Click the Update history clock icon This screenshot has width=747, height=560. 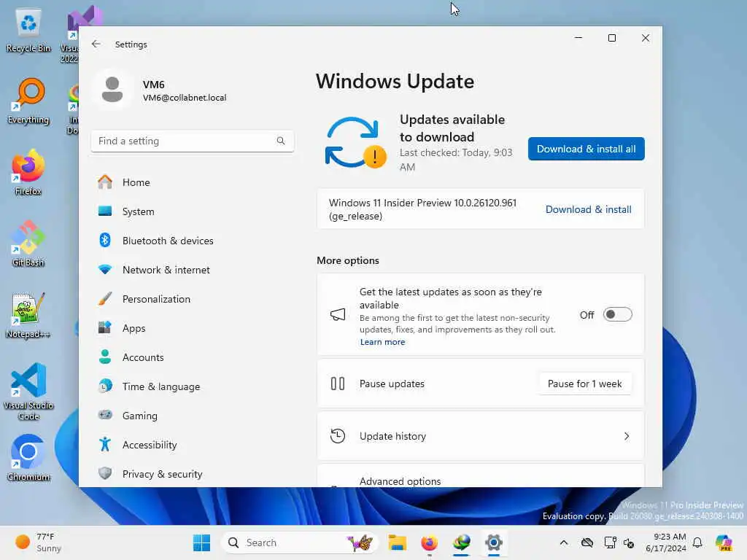pos(338,436)
